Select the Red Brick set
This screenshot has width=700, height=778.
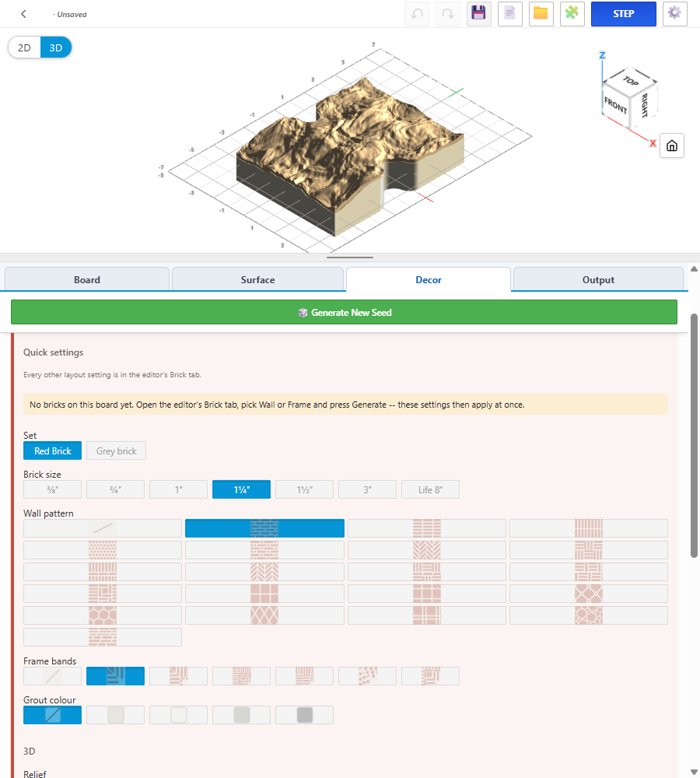tap(53, 451)
